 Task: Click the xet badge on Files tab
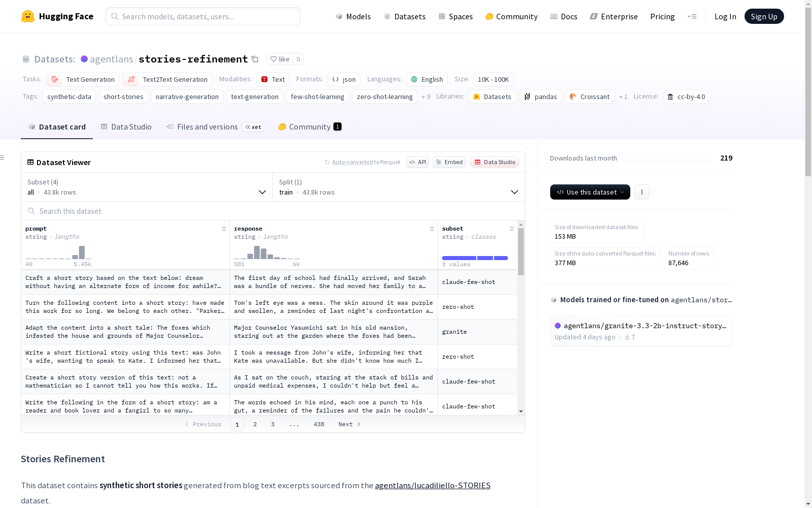tap(253, 127)
